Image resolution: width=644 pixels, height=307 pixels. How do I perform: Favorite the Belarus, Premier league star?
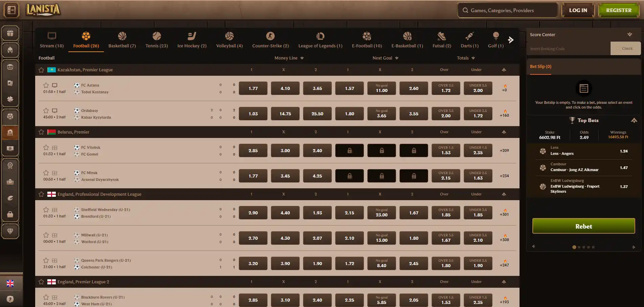coord(41,132)
